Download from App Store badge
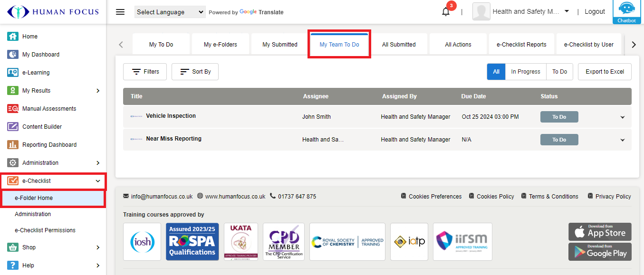 coord(600,232)
